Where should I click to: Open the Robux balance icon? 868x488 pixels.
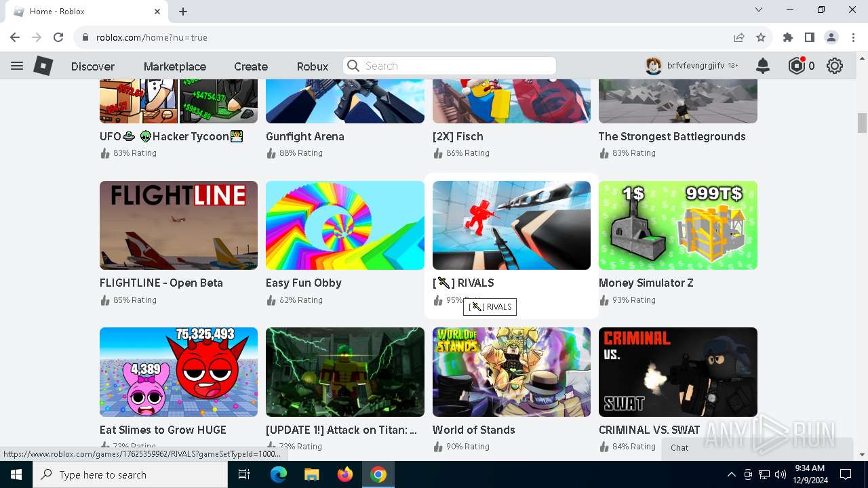[x=796, y=66]
